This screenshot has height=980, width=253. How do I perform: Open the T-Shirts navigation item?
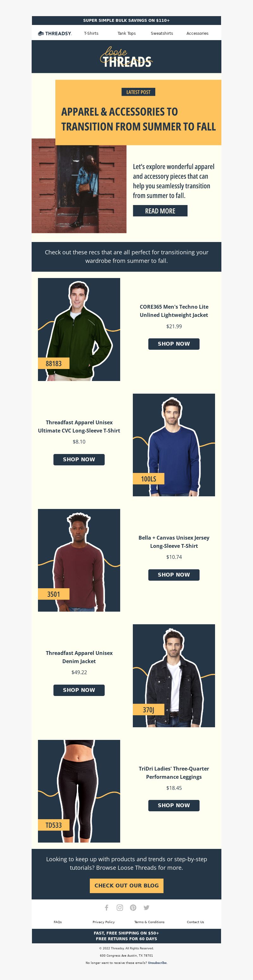pyautogui.click(x=91, y=33)
